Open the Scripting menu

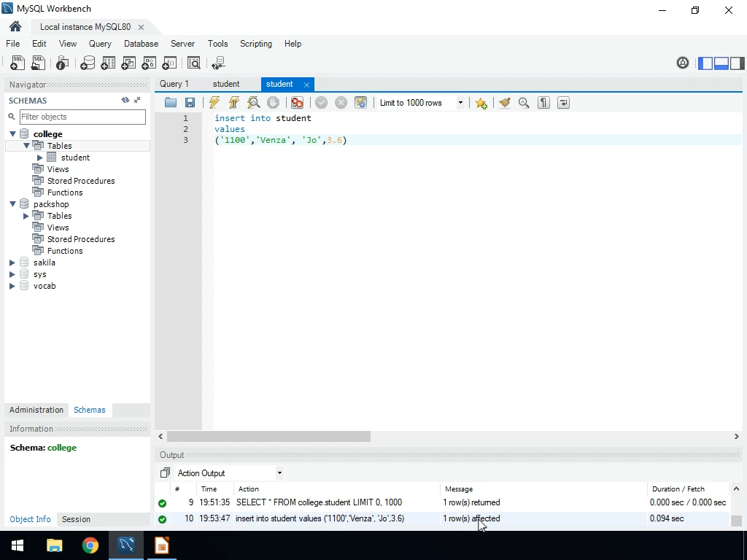coord(256,43)
